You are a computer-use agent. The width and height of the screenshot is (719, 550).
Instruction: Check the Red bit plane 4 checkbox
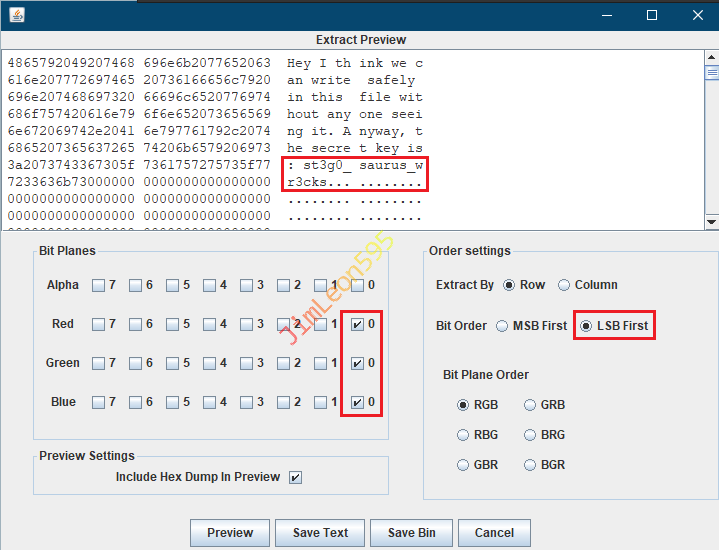(x=209, y=324)
